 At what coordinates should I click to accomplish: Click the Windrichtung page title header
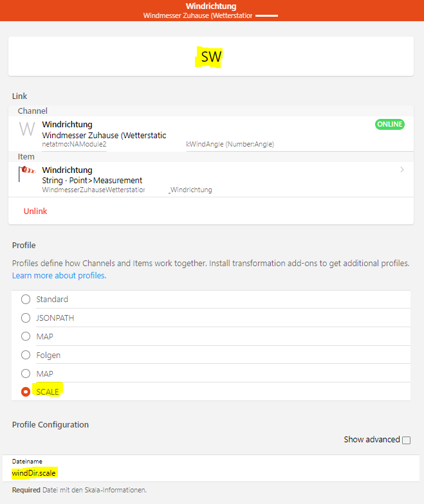[211, 6]
